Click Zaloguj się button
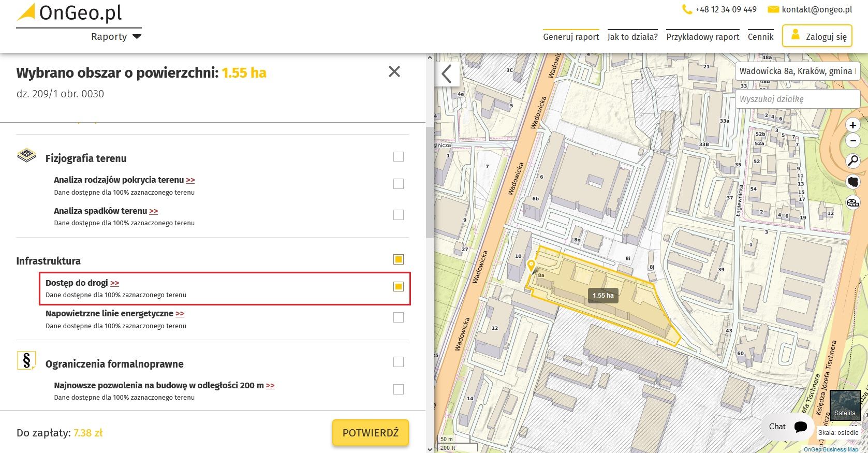868x453 pixels. [x=817, y=36]
